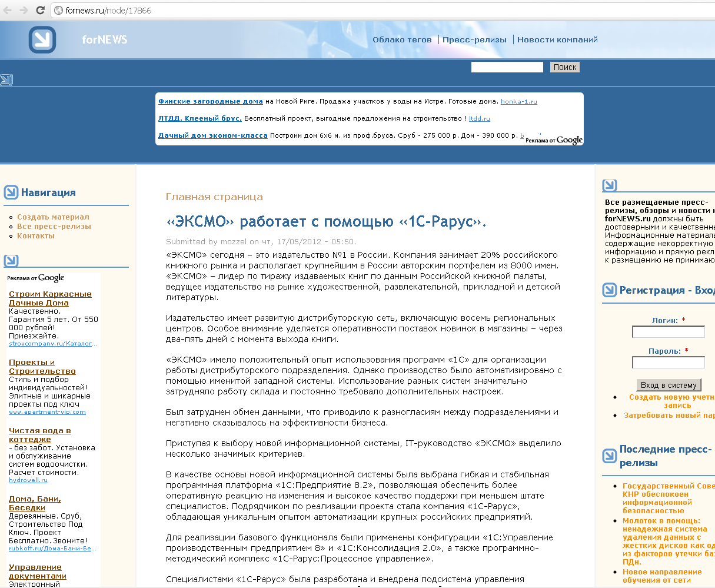The width and height of the screenshot is (715, 588).
Task: Click the arrow icon above the press-release notice
Action: [x=610, y=185]
